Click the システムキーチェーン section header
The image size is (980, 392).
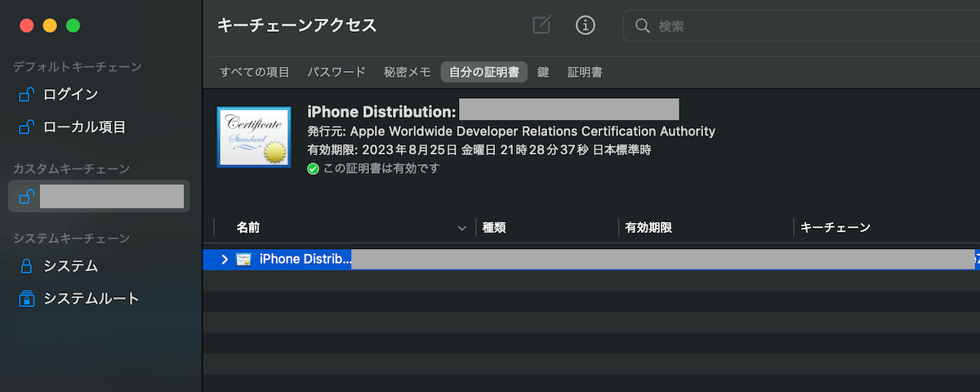[x=71, y=238]
